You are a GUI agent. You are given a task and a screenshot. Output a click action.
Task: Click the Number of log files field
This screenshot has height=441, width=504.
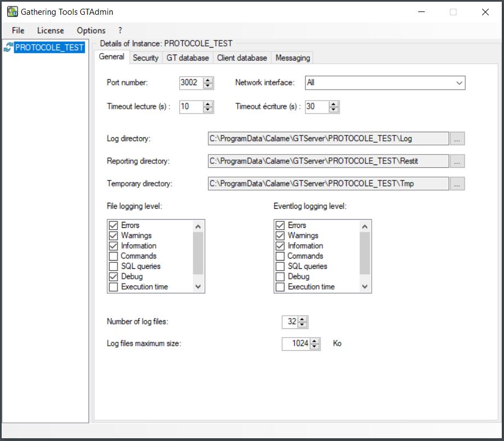[290, 322]
